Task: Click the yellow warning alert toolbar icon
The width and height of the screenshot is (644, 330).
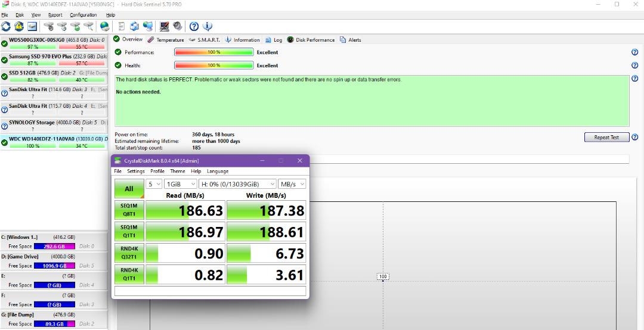Action: pyautogui.click(x=19, y=27)
